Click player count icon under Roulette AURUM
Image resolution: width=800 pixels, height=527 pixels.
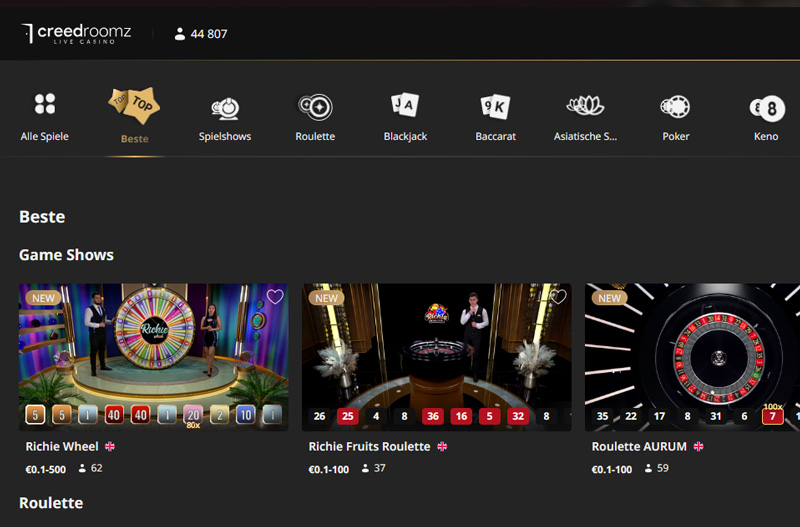point(648,468)
